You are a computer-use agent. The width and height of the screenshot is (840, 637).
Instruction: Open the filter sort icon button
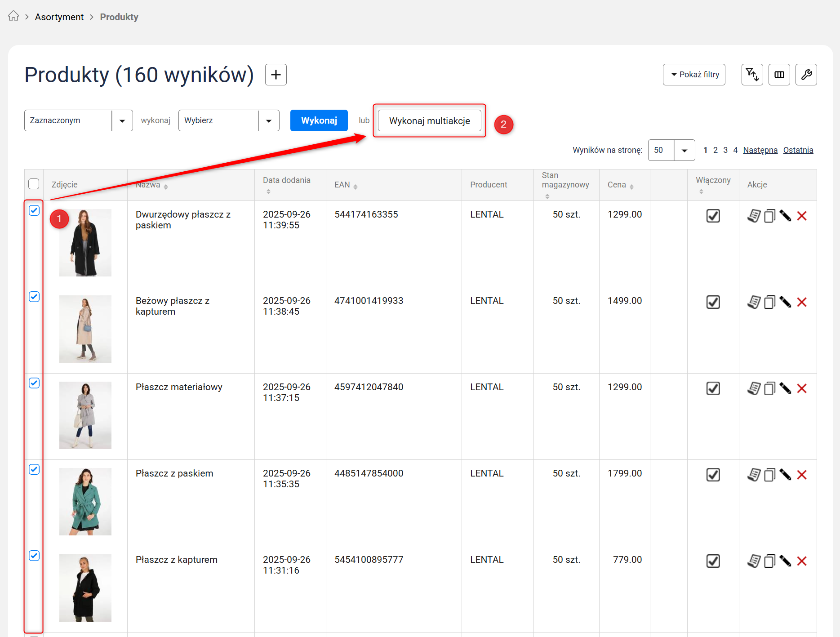coord(752,75)
